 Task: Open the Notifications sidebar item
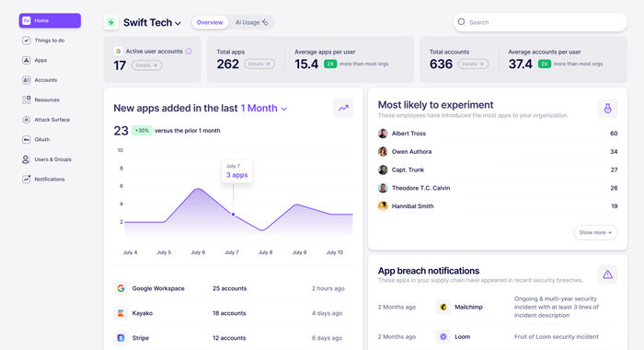[43, 179]
